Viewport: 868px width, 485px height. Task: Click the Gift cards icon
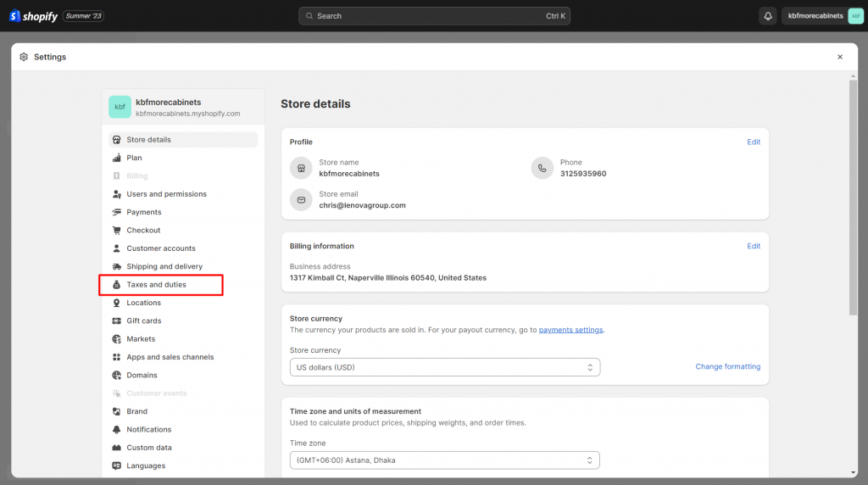point(117,321)
